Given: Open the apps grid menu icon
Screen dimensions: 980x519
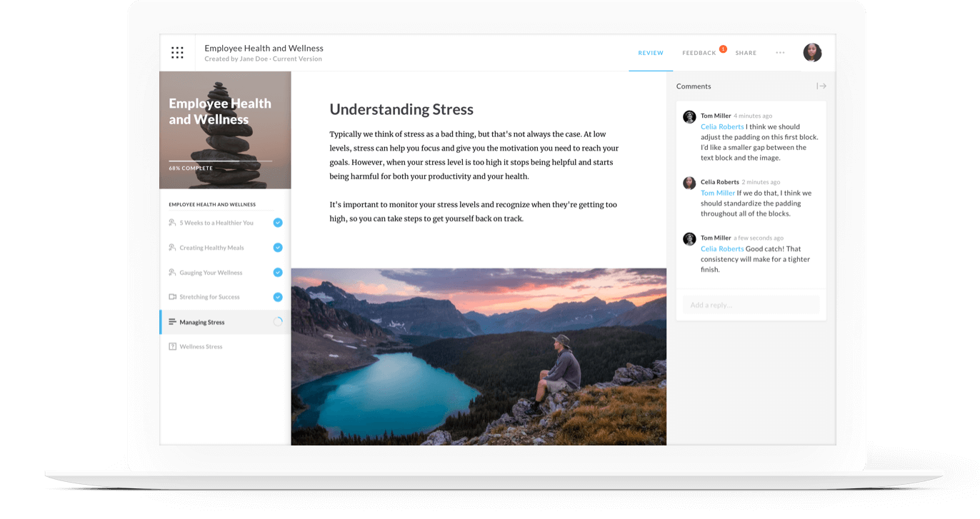Looking at the screenshot, I should click(177, 53).
